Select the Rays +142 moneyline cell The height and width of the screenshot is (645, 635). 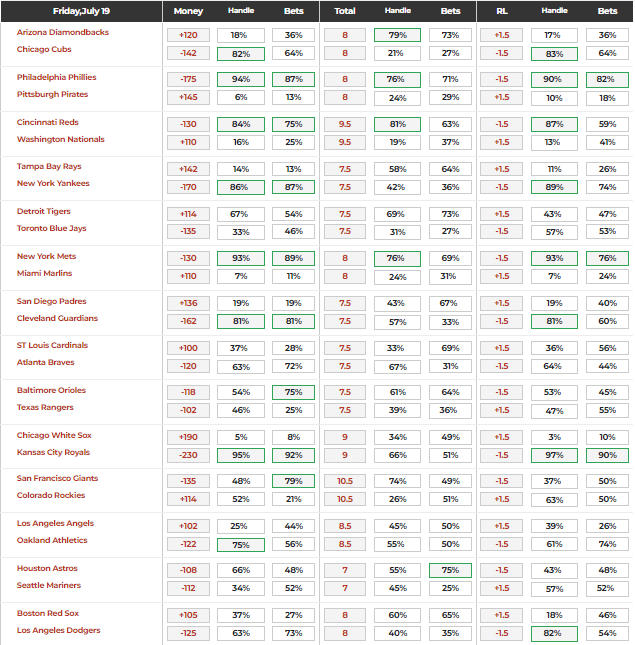[x=188, y=169]
